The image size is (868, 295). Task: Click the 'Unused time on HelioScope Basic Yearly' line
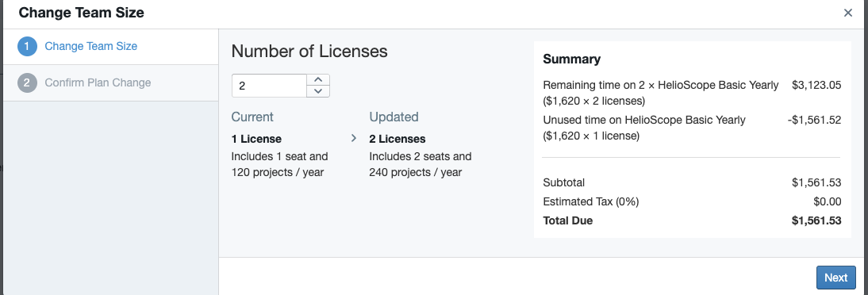click(644, 120)
